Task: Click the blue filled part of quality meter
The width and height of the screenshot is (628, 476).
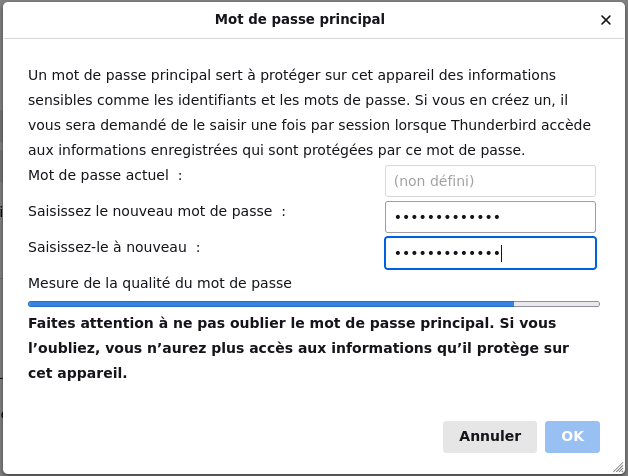Action: tap(270, 303)
